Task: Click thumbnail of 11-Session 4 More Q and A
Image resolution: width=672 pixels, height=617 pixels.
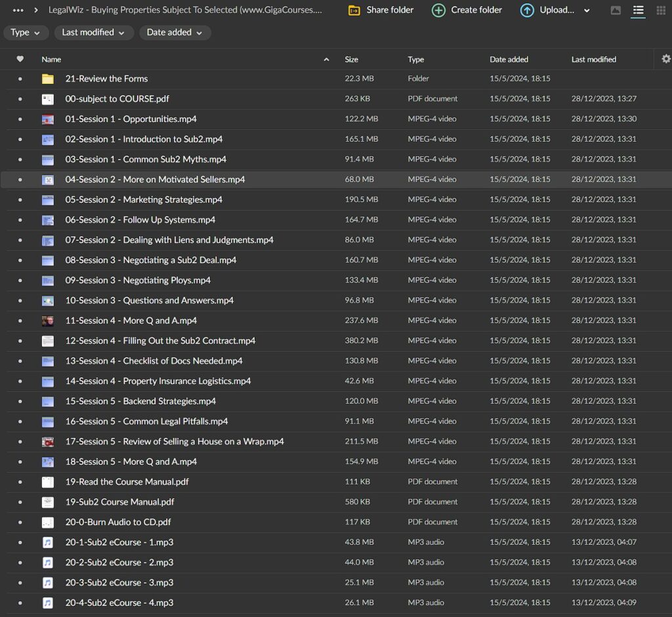Action: [x=48, y=321]
